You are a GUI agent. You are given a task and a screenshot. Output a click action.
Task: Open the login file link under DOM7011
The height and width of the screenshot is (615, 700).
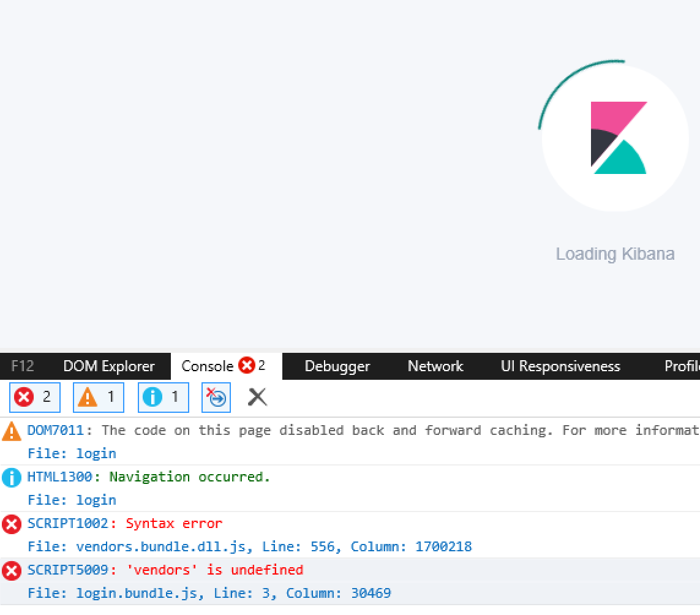coord(96,453)
